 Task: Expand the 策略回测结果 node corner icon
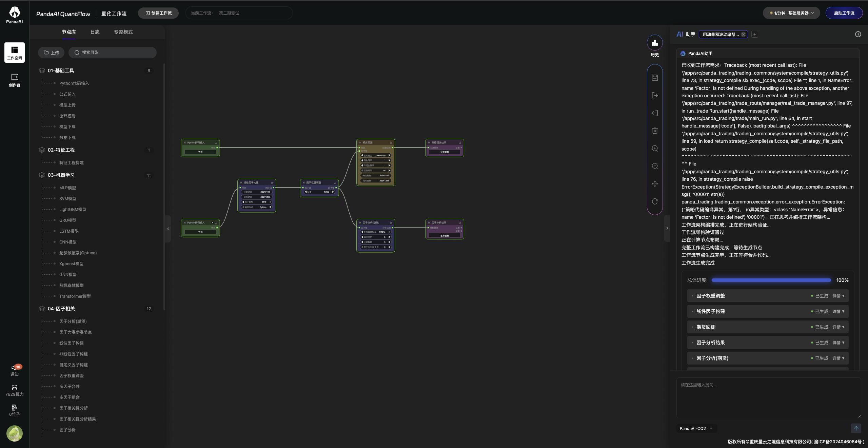click(x=460, y=143)
